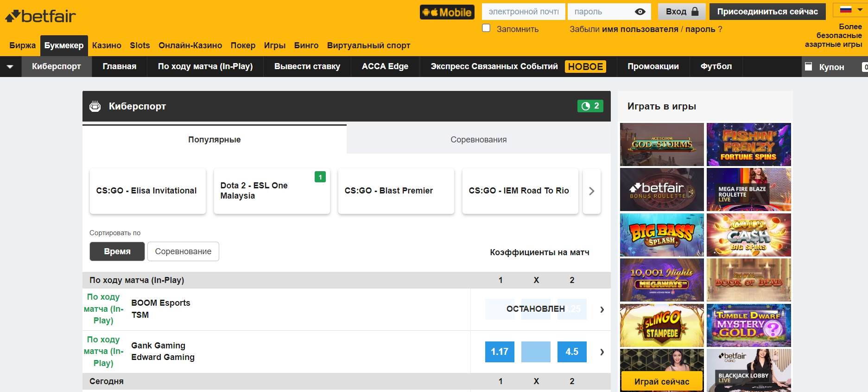Select odds 1.17 for Gank Gaming
868x392 pixels.
click(x=499, y=352)
